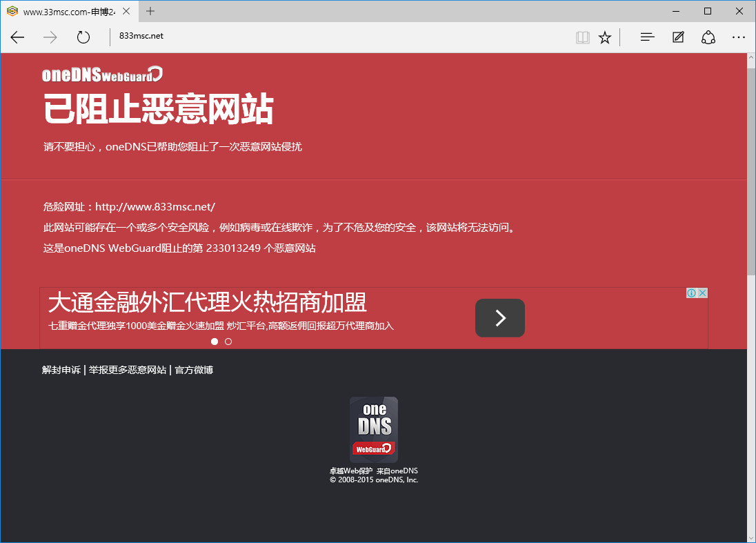Select the first ad carousel dot

point(215,342)
